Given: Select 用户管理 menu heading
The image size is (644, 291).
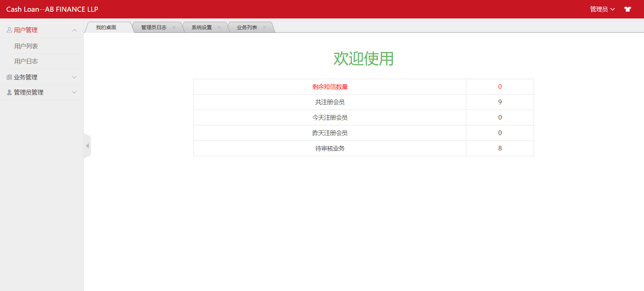Looking at the screenshot, I should coord(25,30).
